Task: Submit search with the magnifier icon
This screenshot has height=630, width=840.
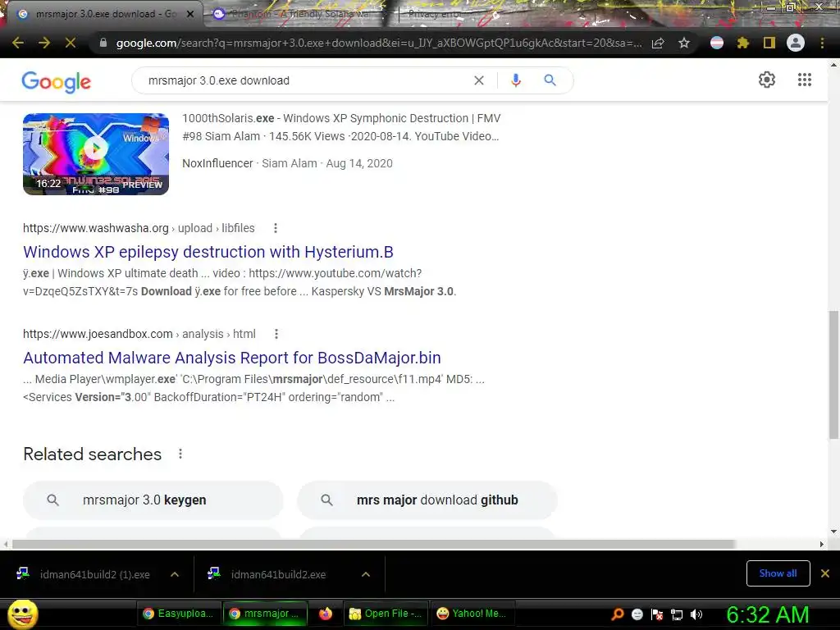Action: (550, 80)
